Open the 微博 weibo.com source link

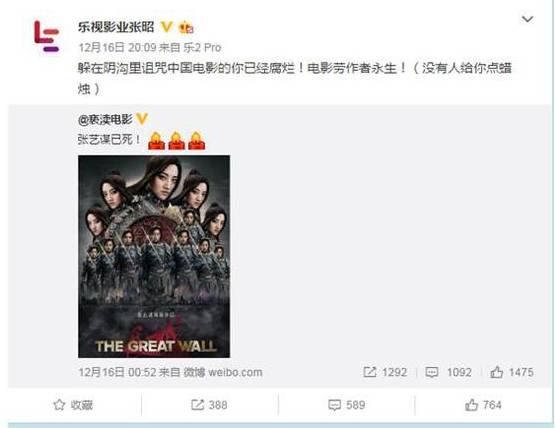click(223, 372)
